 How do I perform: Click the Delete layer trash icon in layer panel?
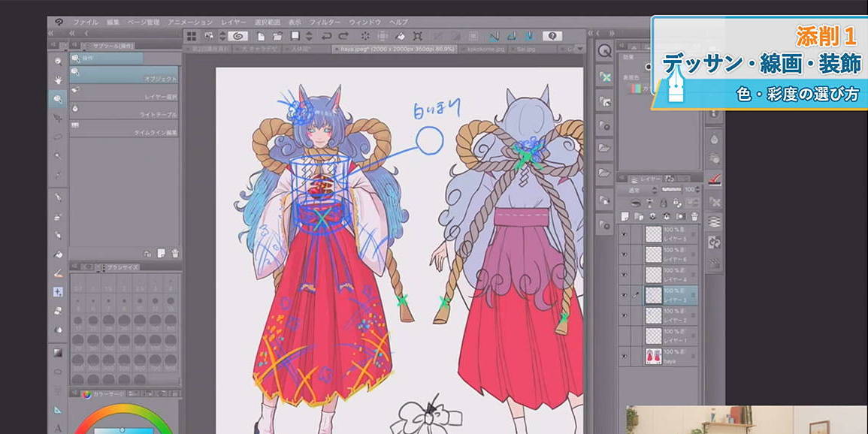pos(694,216)
